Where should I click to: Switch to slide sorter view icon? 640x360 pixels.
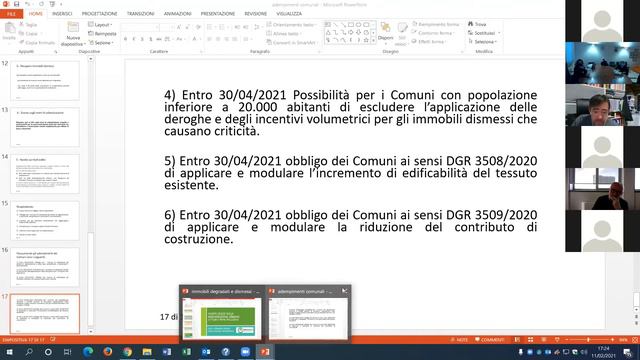(x=530, y=340)
